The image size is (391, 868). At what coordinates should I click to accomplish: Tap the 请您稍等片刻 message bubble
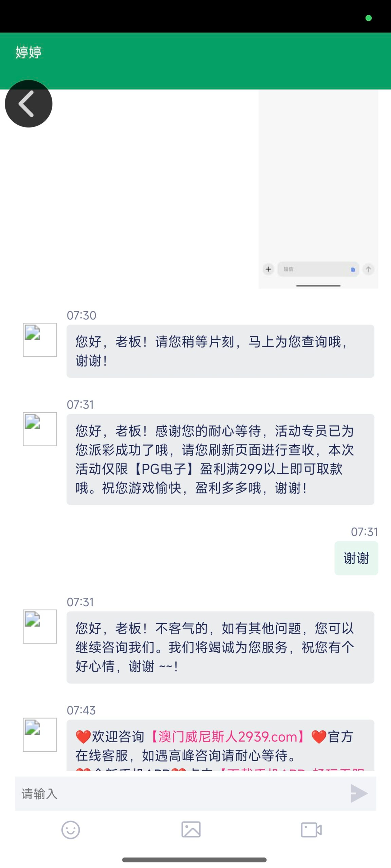(x=220, y=351)
